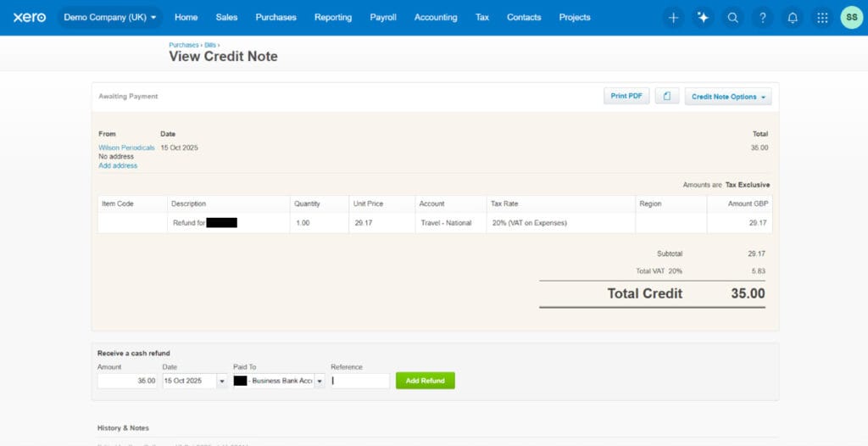The width and height of the screenshot is (868, 446).
Task: Open the sparkle AI assistant icon
Action: tap(703, 17)
